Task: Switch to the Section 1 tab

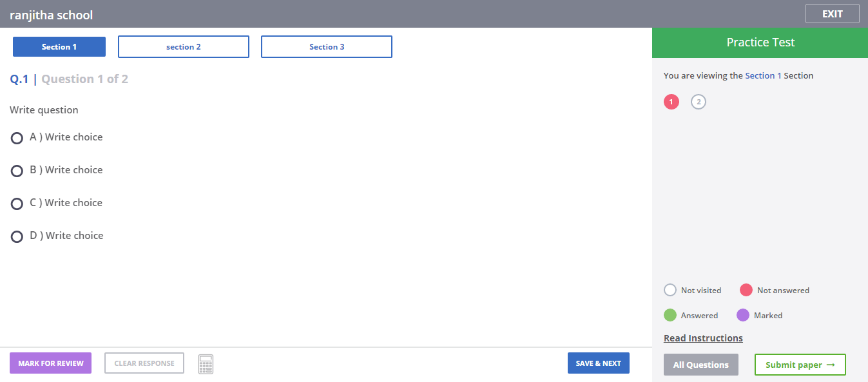Action: pos(59,47)
